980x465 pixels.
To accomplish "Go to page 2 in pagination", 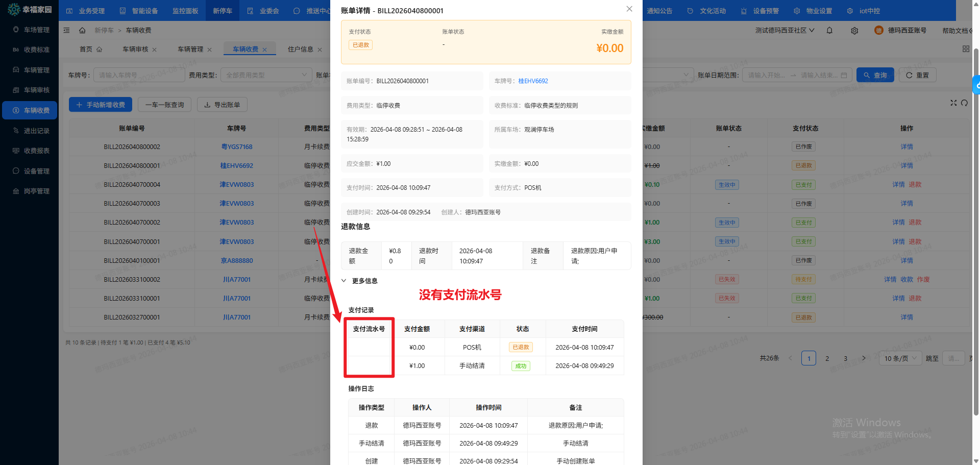I will click(x=827, y=358).
